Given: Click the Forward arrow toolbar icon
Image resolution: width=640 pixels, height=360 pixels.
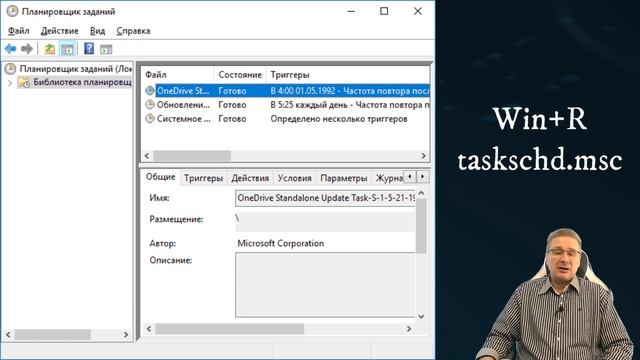Looking at the screenshot, I should click(x=27, y=49).
